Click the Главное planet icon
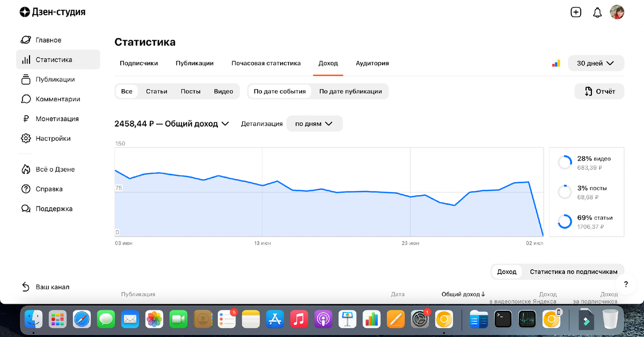Screen dimensions: 644x337 [26, 40]
